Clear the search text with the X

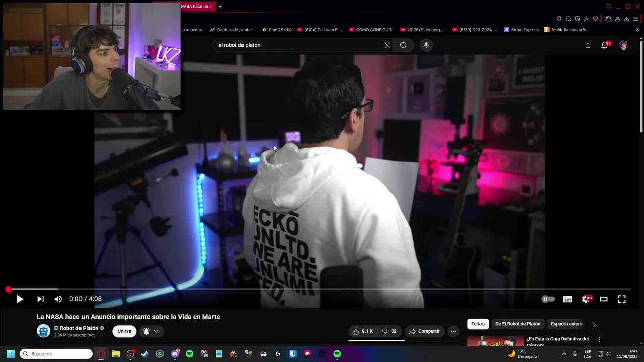tap(387, 45)
